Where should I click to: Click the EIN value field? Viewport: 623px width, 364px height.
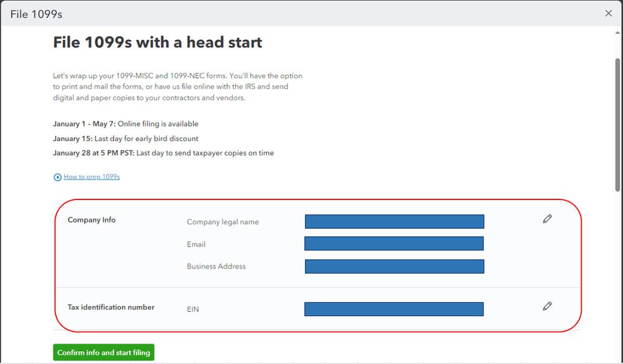pyautogui.click(x=394, y=309)
